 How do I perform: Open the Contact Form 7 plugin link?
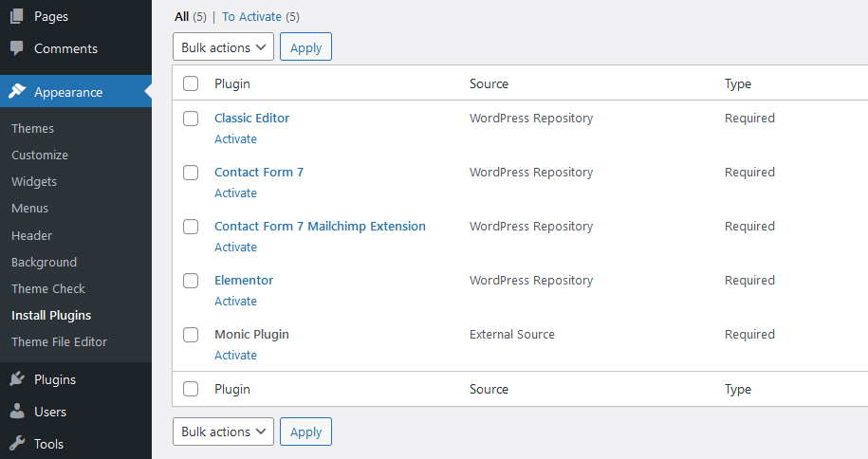point(259,173)
